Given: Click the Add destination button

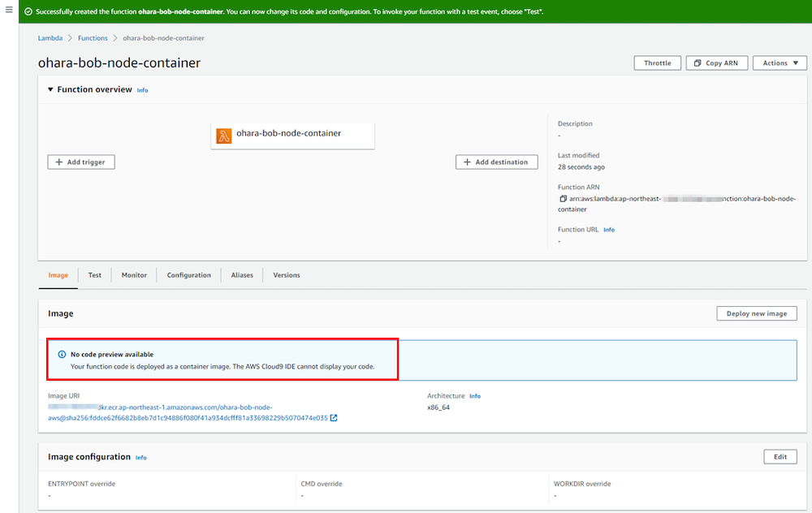Looking at the screenshot, I should (x=496, y=162).
